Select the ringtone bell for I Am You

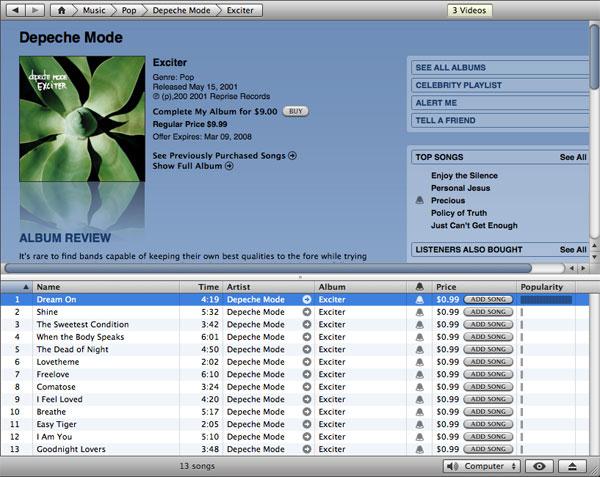pyautogui.click(x=420, y=437)
